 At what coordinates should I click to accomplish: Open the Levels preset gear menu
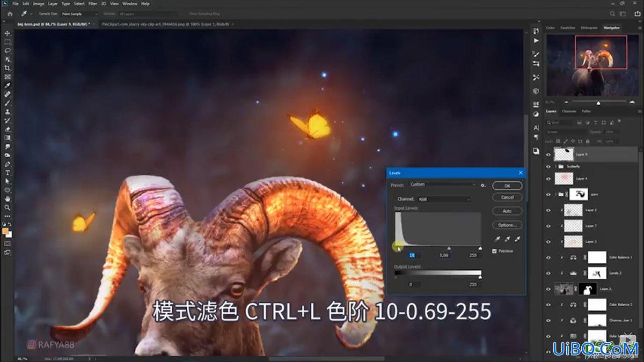click(483, 185)
